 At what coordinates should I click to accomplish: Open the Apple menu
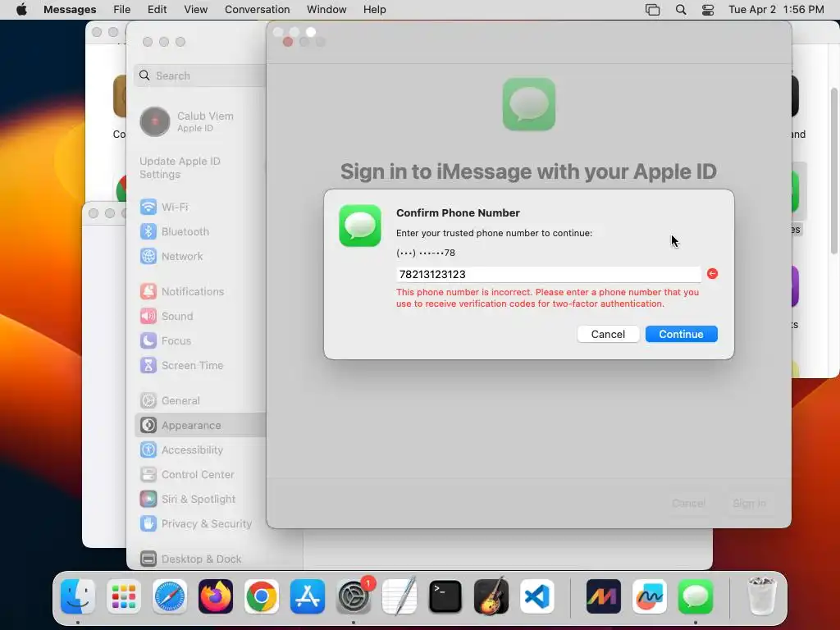[21, 10]
